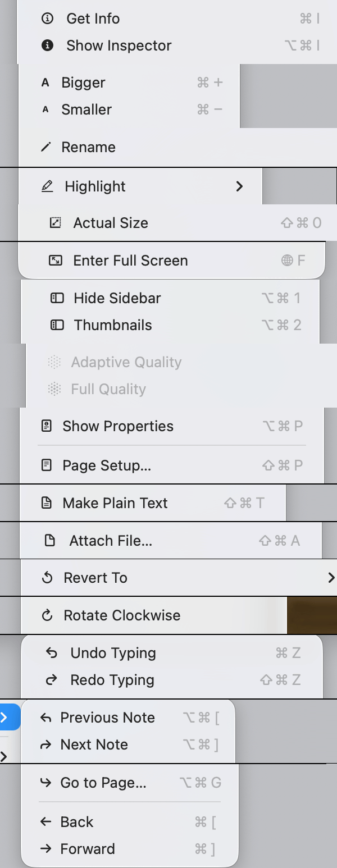Click the Enter Full Screen icon
The image size is (337, 868).
click(55, 261)
